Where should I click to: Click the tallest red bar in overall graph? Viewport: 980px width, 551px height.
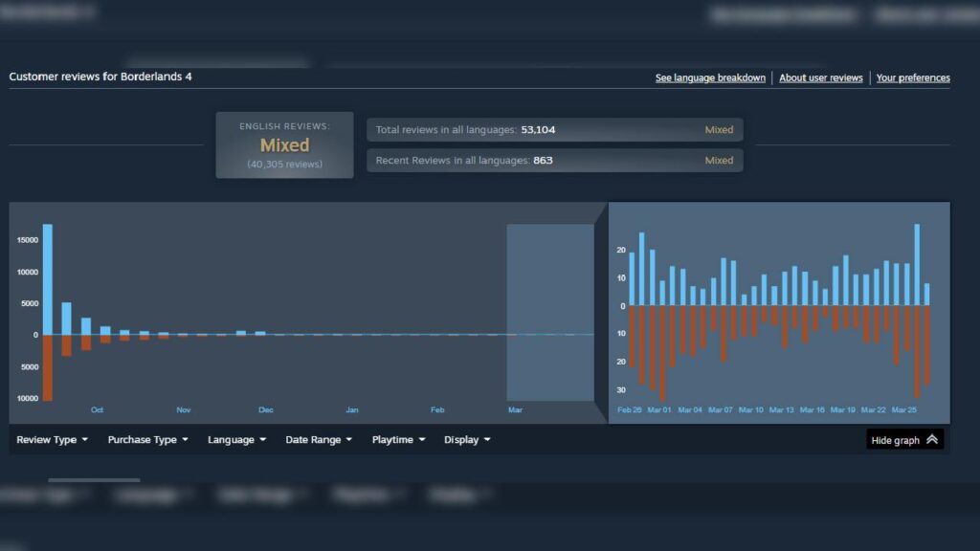(x=48, y=367)
